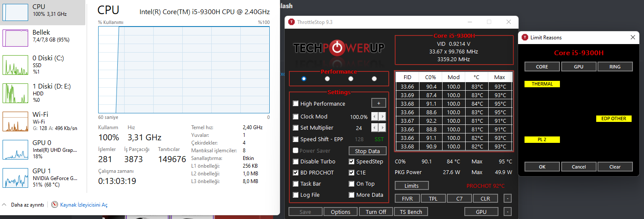Click the yellow THERMAL limit indicator
This screenshot has height=219, width=644.
point(542,84)
